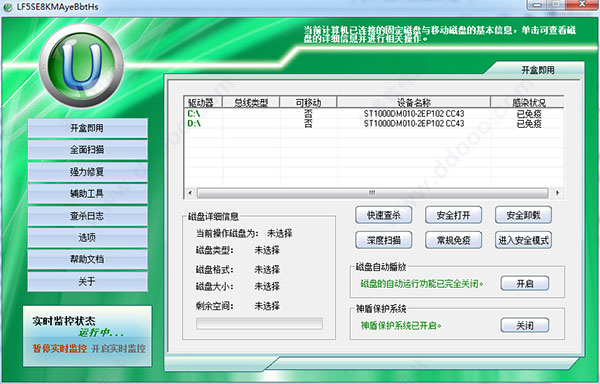600x384 pixels.
Task: Open 选项 settings in the sidebar
Action: coord(87,238)
